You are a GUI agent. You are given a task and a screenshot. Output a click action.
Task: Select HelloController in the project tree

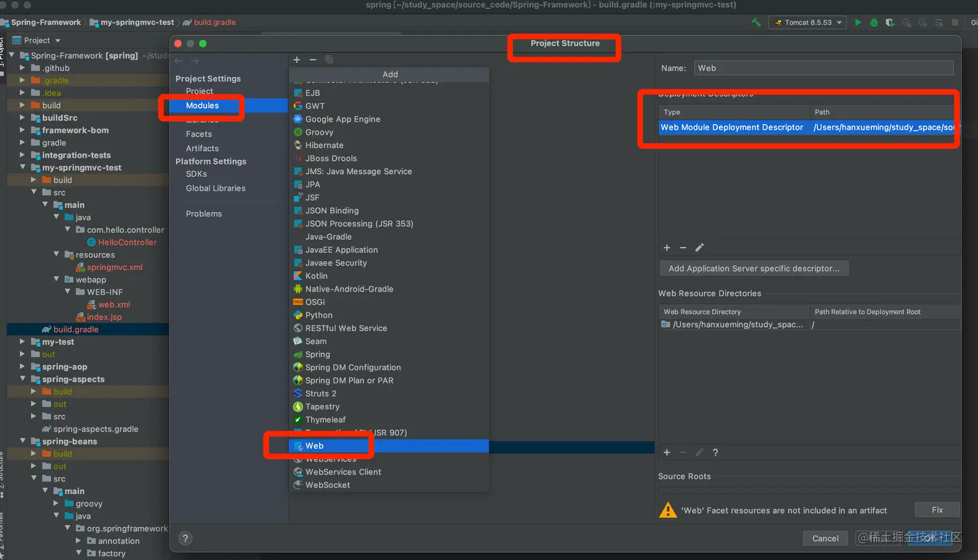127,242
